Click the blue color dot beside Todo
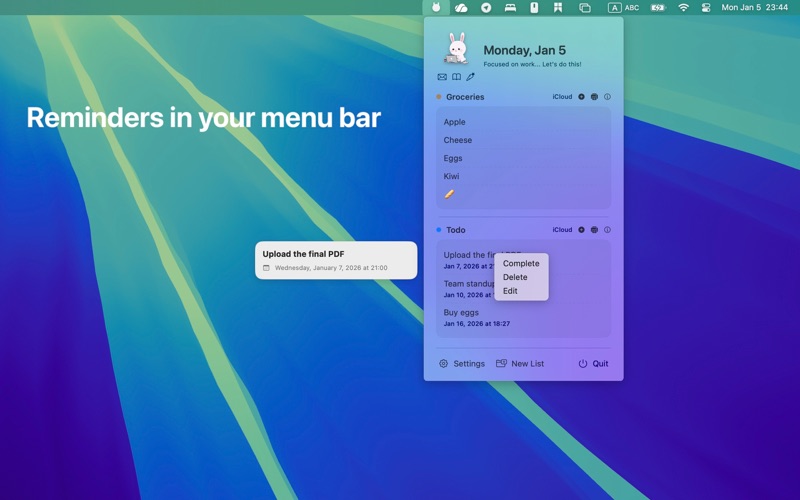 439,230
